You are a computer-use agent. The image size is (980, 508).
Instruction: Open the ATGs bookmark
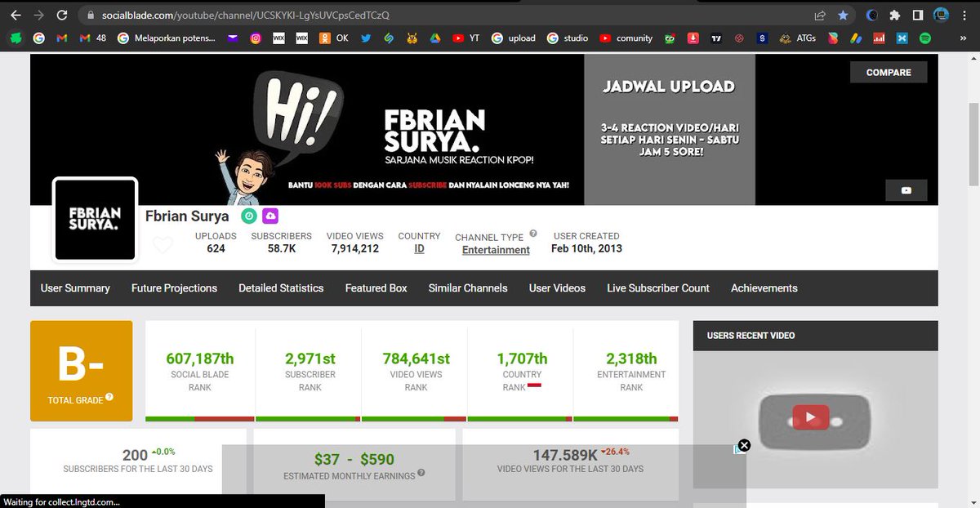point(798,38)
